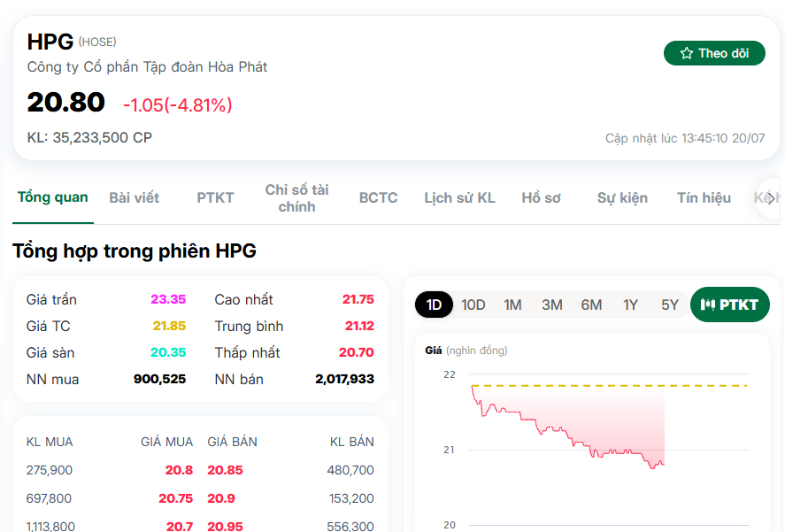Click the bid price 20.75
785x532 pixels.
coord(176,498)
